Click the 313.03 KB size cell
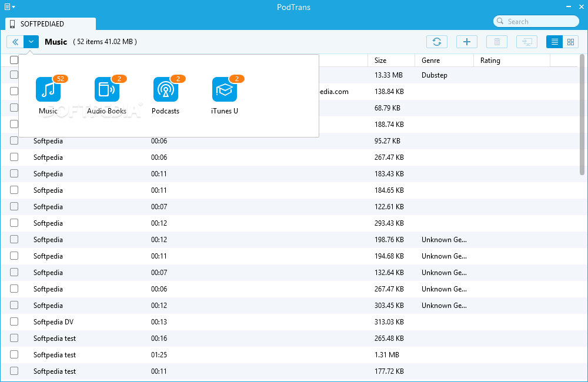This screenshot has width=588, height=382. coord(389,322)
